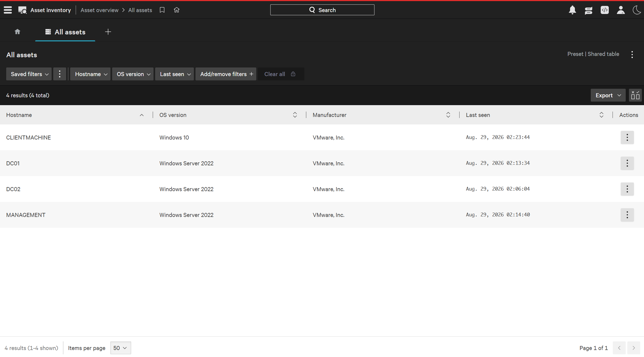Click the Search field
This screenshot has width=644, height=357.
tap(322, 10)
